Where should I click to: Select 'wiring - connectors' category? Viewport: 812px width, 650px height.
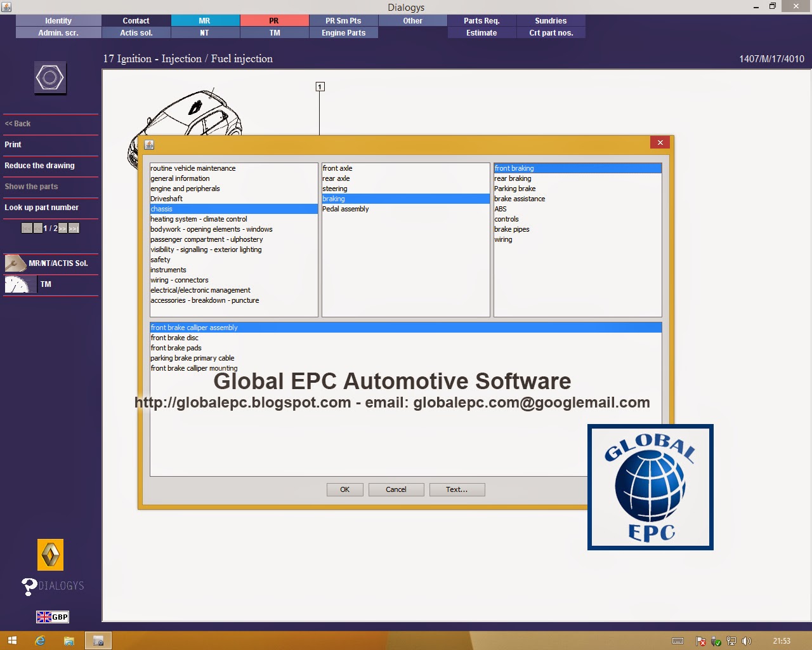pyautogui.click(x=234, y=280)
